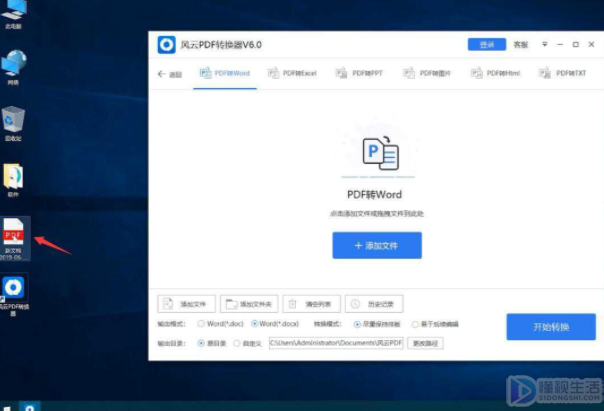Select custom directory output option
Viewport: 604px width, 411px height.
point(247,343)
